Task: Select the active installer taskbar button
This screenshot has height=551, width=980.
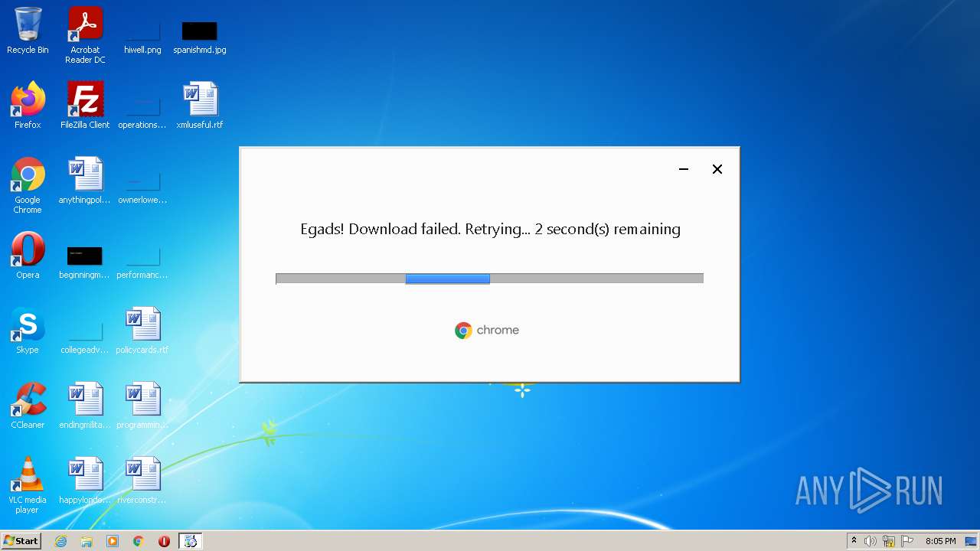Action: 191,541
